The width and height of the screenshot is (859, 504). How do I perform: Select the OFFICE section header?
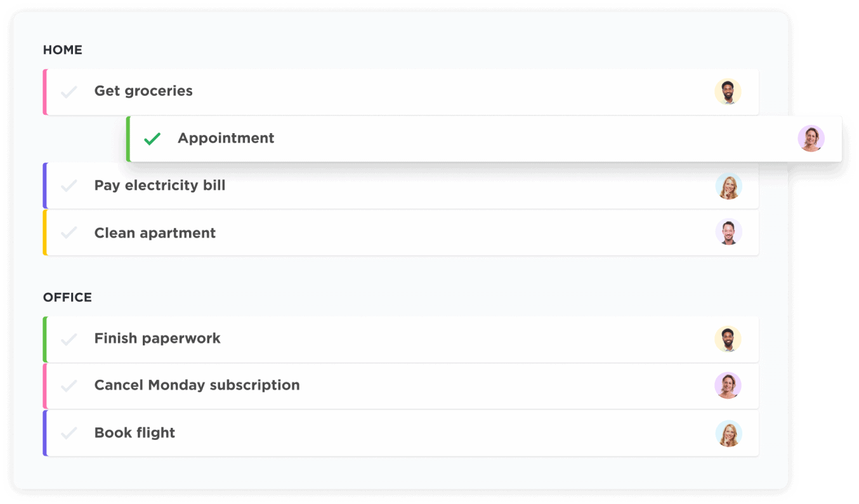67,297
